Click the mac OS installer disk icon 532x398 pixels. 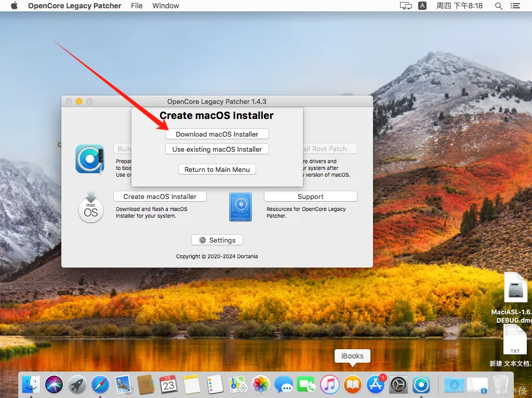[90, 207]
